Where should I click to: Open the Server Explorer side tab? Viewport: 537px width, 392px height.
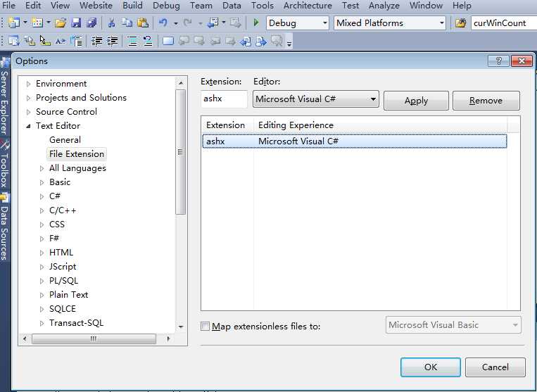tap(4, 97)
